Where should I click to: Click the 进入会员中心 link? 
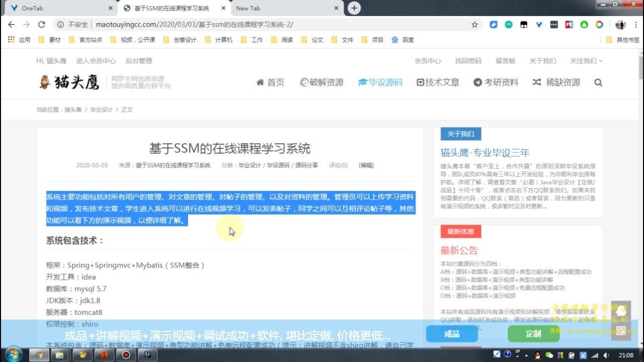pos(96,61)
